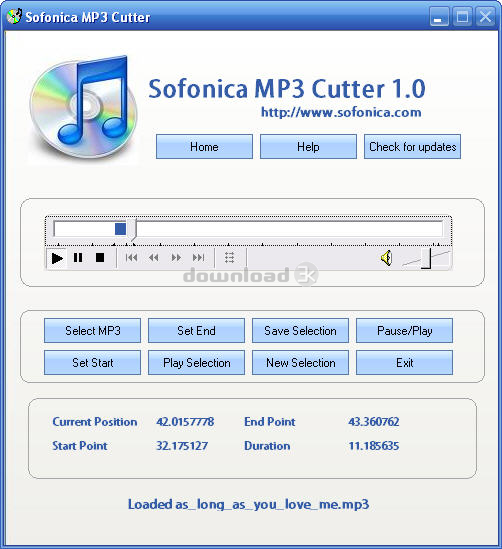Skip to next track icon

click(x=198, y=258)
